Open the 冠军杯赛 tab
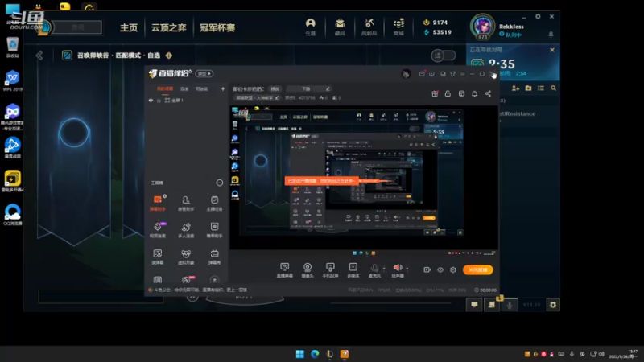This screenshot has height=362, width=644. [x=217, y=27]
